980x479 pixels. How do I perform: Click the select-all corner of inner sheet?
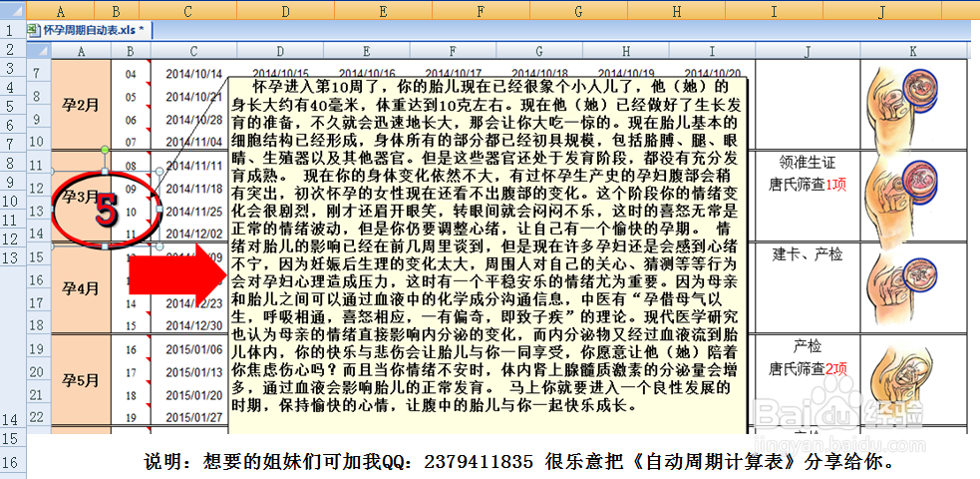pyautogui.click(x=39, y=51)
